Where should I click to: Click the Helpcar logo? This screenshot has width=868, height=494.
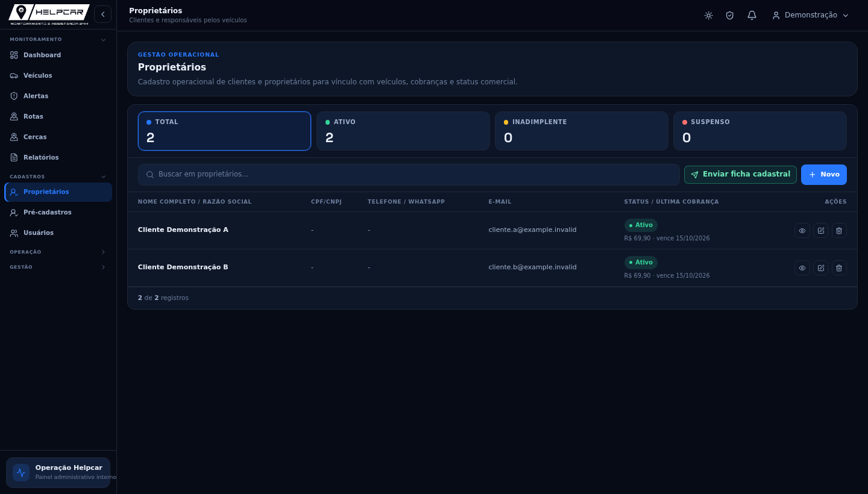tap(49, 14)
